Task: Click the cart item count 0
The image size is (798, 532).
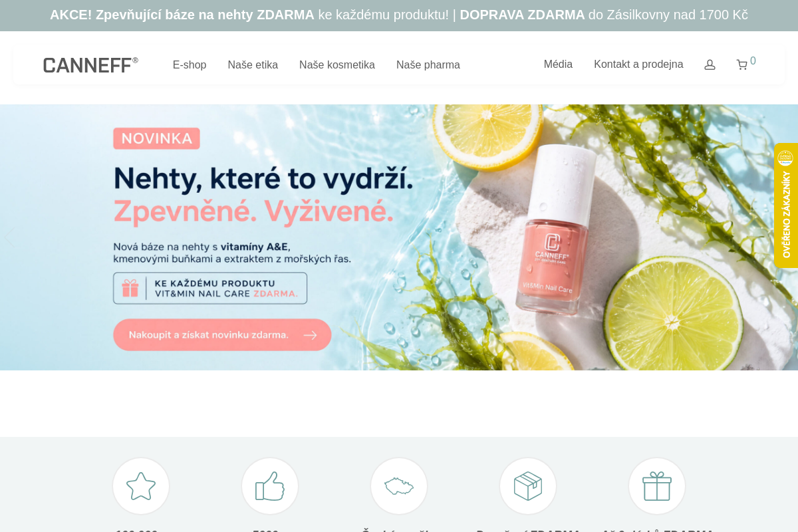Action: [753, 61]
